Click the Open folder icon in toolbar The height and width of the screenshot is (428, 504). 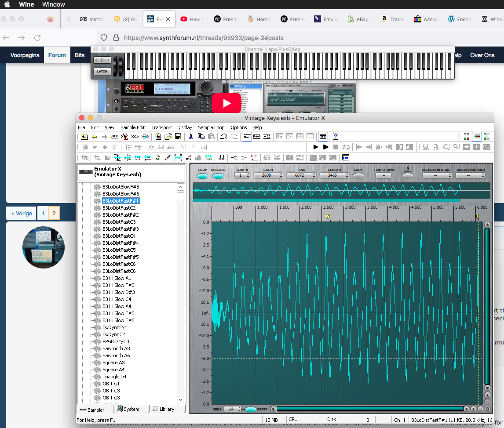pyautogui.click(x=168, y=137)
